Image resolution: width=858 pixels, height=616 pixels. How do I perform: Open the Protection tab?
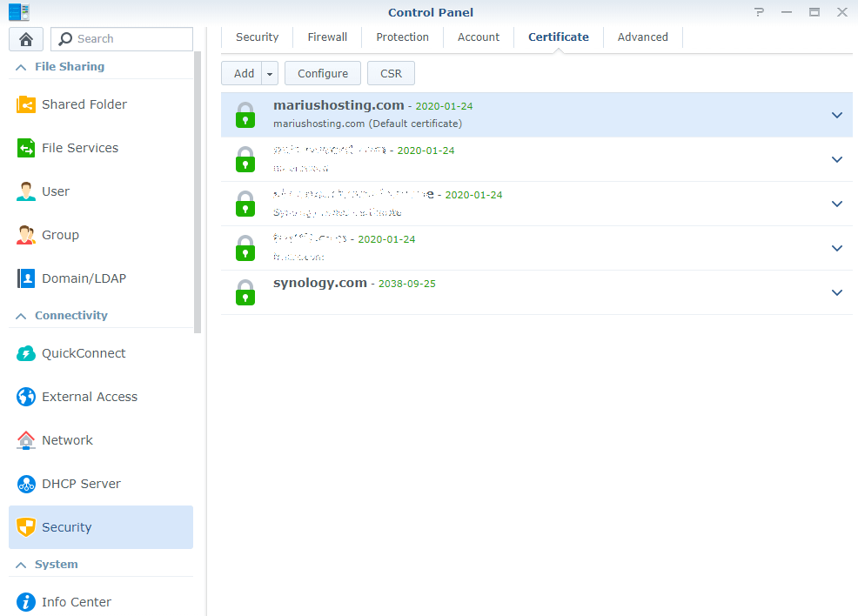coord(402,37)
